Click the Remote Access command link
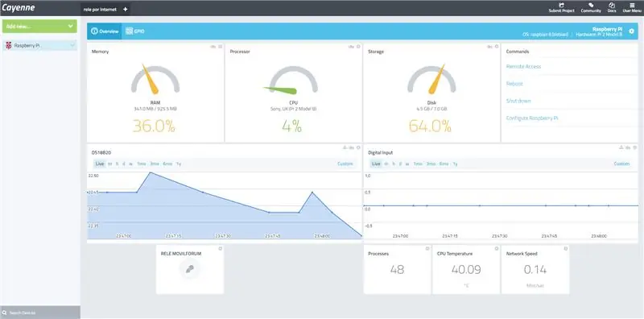The image size is (644, 319). point(523,66)
